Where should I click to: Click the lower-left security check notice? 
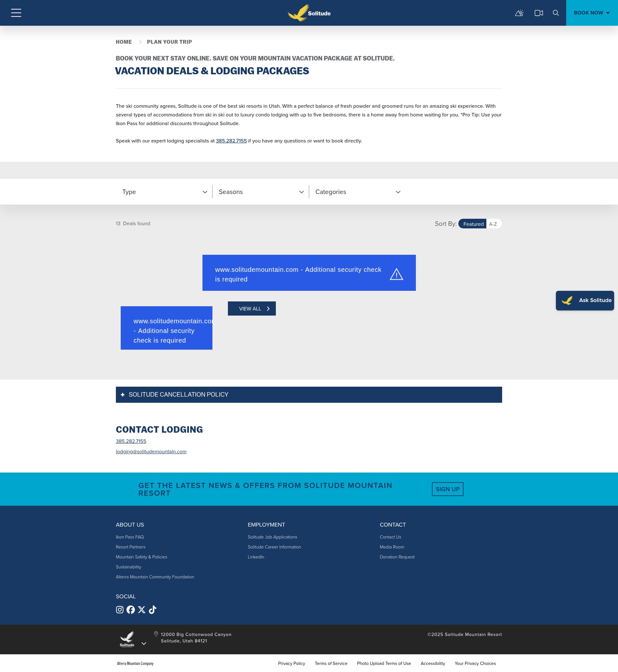tap(166, 328)
